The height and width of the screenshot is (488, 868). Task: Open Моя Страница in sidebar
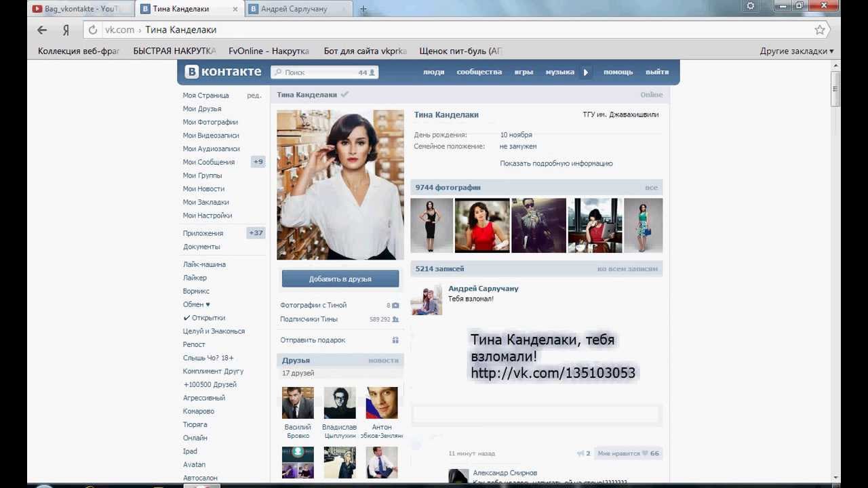tap(206, 96)
